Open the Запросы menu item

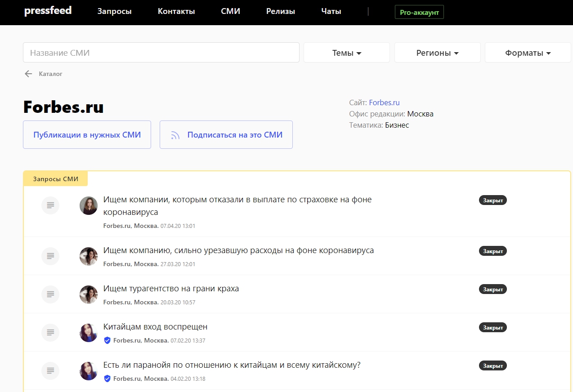tap(114, 12)
